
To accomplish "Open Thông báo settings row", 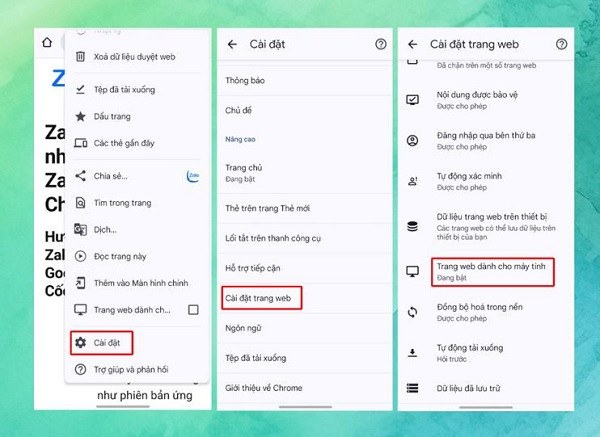I will point(305,80).
